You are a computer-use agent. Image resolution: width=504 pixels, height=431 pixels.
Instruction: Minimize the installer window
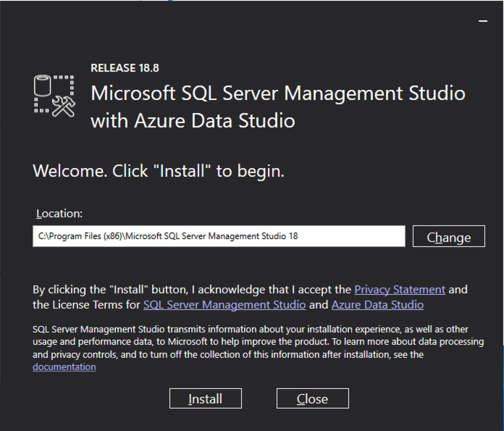click(483, 21)
